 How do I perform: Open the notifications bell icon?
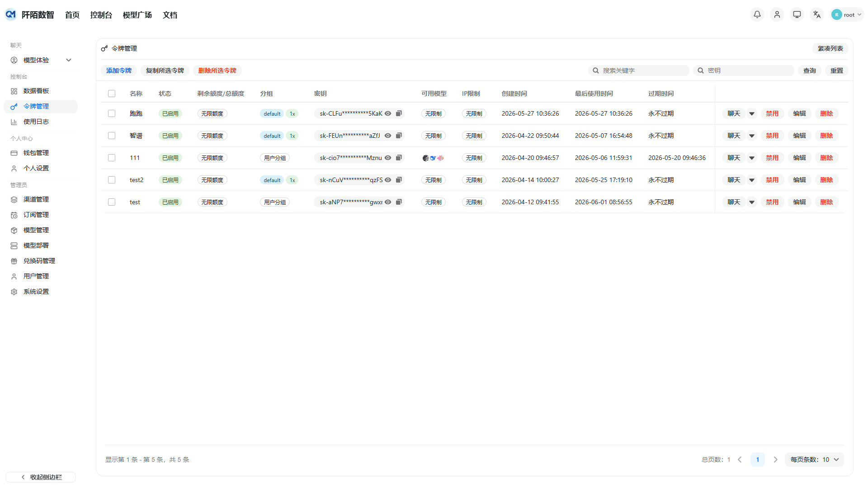click(757, 14)
